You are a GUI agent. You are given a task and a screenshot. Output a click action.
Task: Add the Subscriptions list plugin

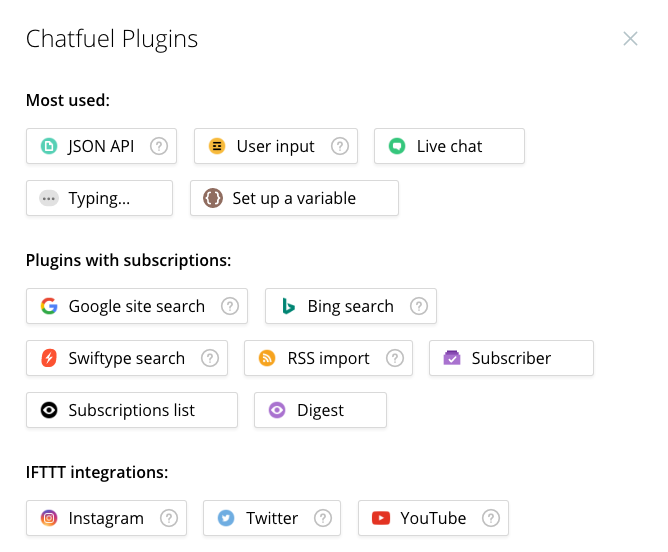coord(131,410)
